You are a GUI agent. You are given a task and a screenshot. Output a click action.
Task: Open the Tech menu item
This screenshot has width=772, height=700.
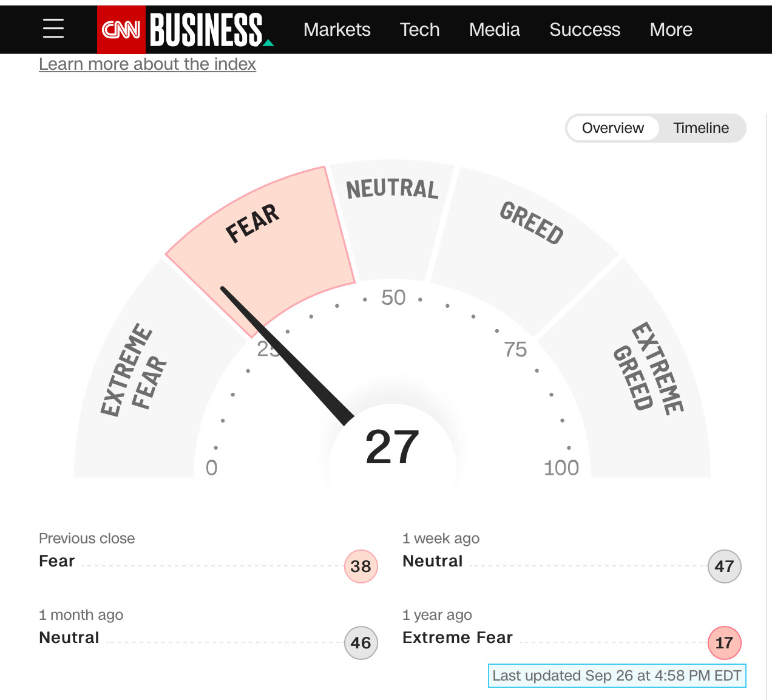[419, 29]
